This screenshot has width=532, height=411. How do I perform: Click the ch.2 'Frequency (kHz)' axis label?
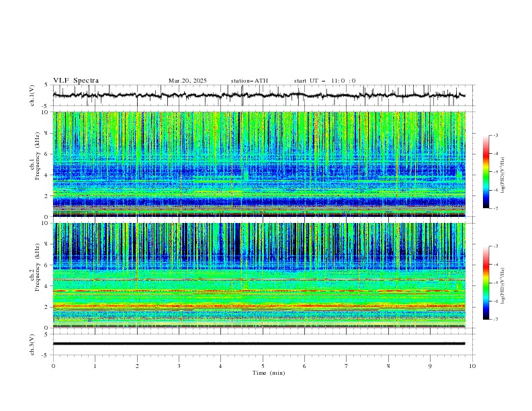coord(38,267)
